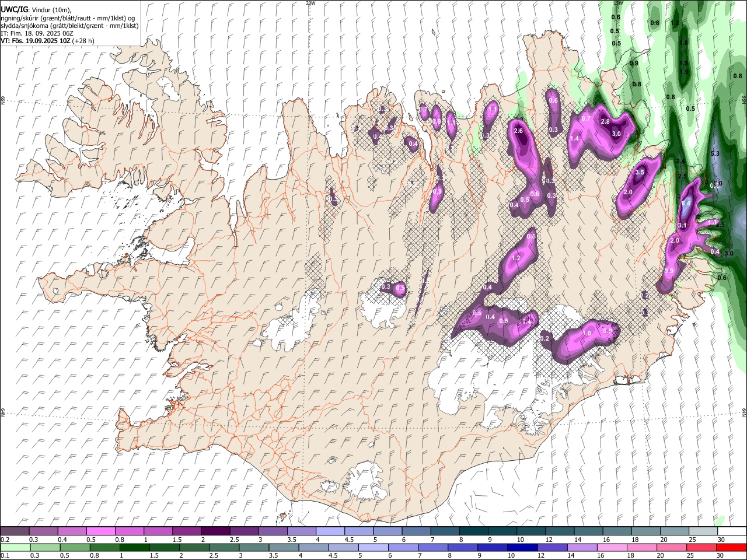Select the bright pink 0.5 swatch, upper legend row
The image size is (747, 560).
(100, 531)
